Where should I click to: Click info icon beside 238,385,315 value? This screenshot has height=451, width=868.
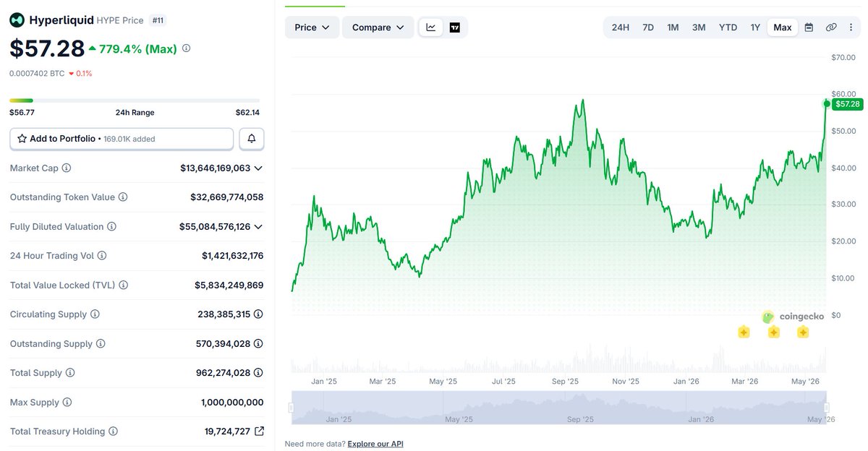point(258,314)
